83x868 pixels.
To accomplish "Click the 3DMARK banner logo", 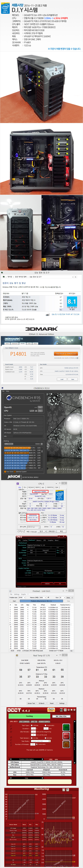I will click(x=41, y=329).
